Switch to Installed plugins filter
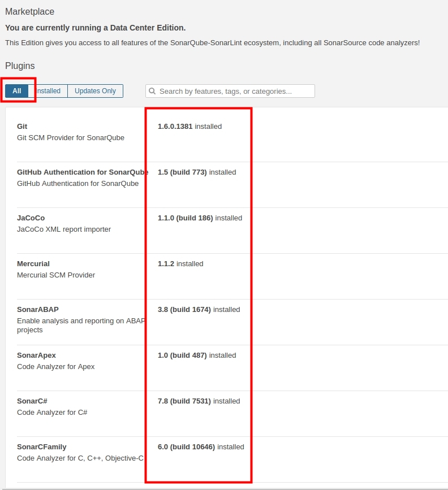448x490 pixels. coord(48,91)
